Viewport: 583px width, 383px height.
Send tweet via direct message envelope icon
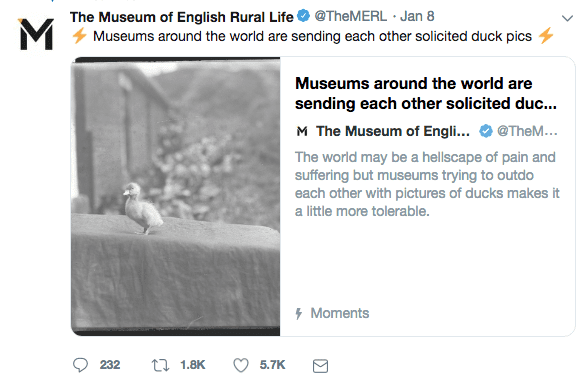320,366
